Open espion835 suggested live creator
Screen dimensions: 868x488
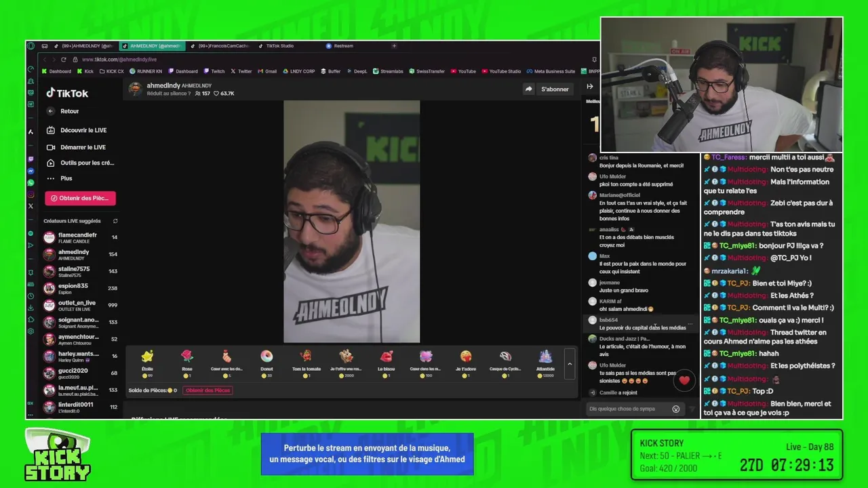(80, 288)
